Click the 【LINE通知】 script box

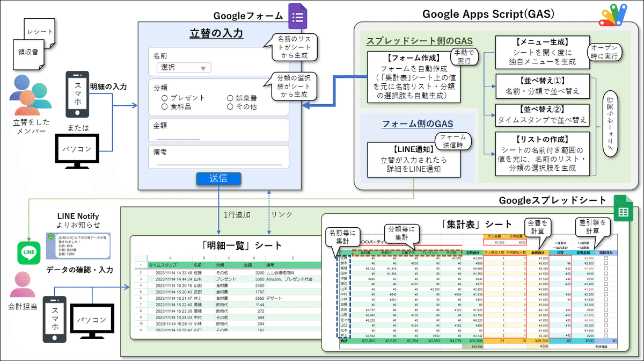(413, 160)
